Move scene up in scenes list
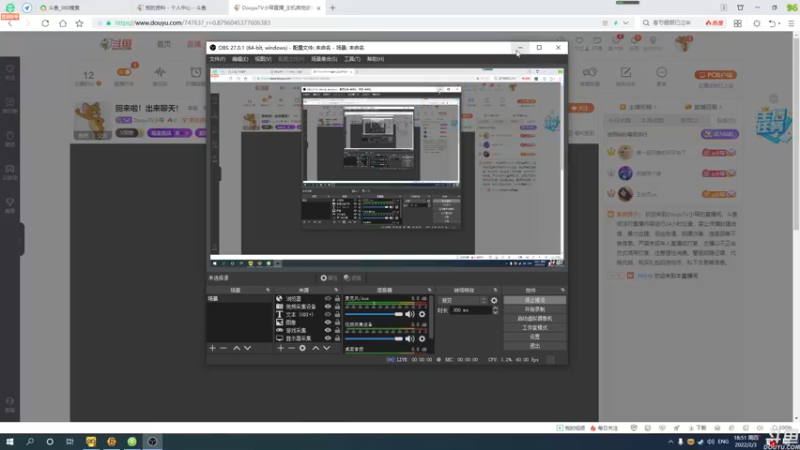 [x=236, y=348]
